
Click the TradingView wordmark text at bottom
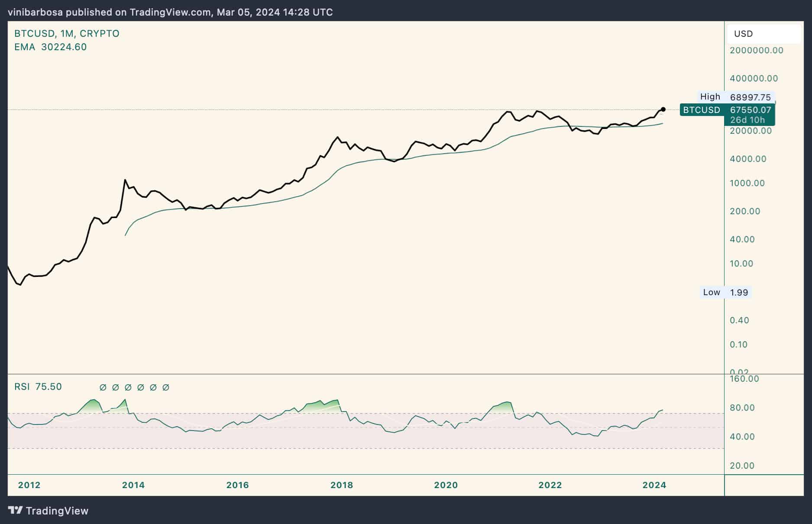(57, 511)
